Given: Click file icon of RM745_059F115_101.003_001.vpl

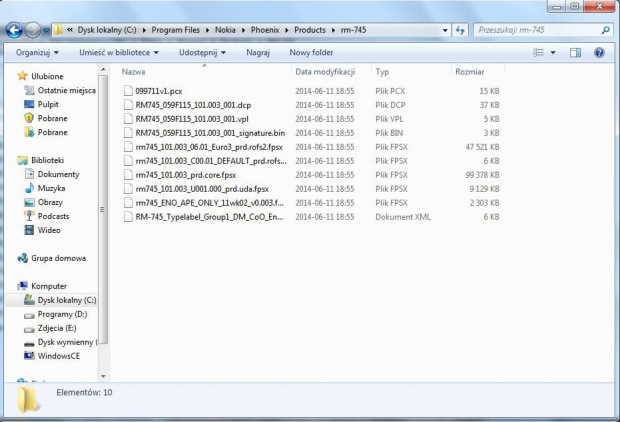Looking at the screenshot, I should point(128,119).
